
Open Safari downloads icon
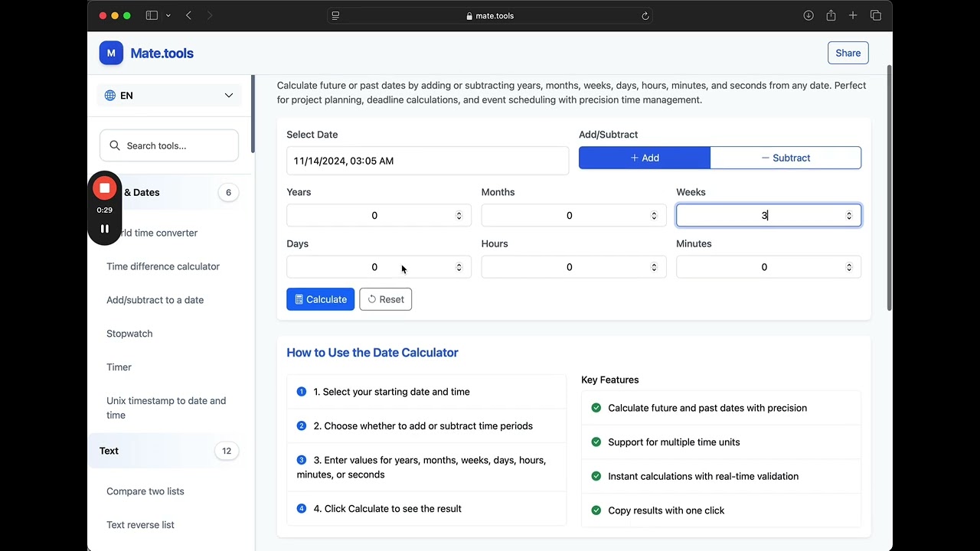pos(808,15)
